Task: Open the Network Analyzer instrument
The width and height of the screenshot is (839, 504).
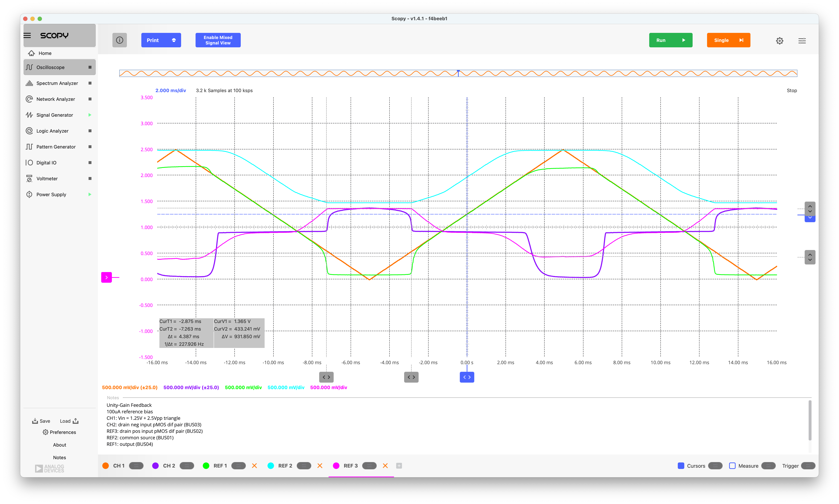Action: pos(59,99)
